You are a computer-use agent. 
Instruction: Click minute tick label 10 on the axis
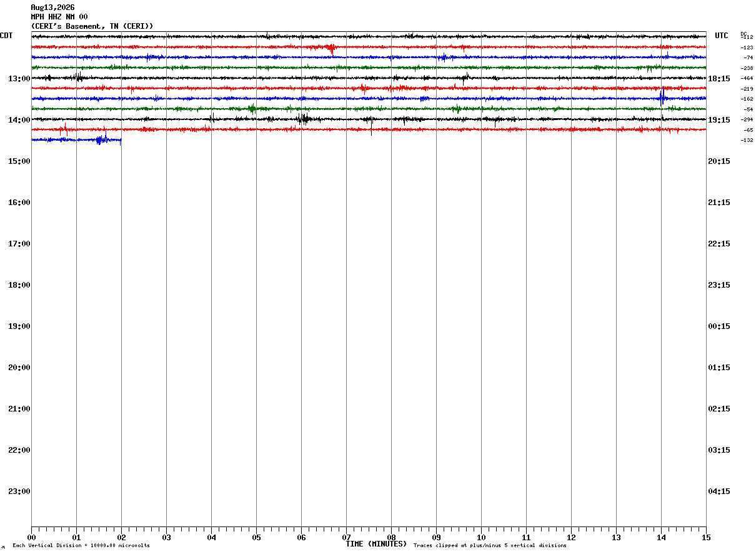(481, 538)
